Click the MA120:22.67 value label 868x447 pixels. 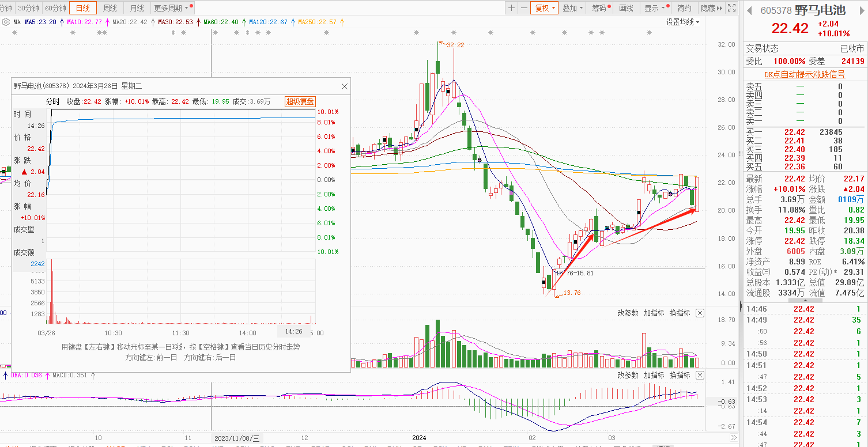tap(268, 22)
